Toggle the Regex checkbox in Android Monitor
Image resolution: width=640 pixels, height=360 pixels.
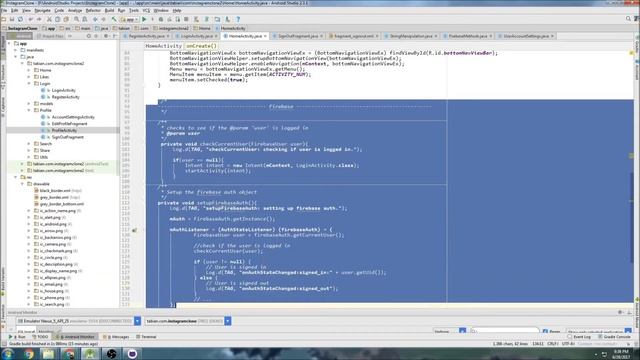click(x=545, y=331)
